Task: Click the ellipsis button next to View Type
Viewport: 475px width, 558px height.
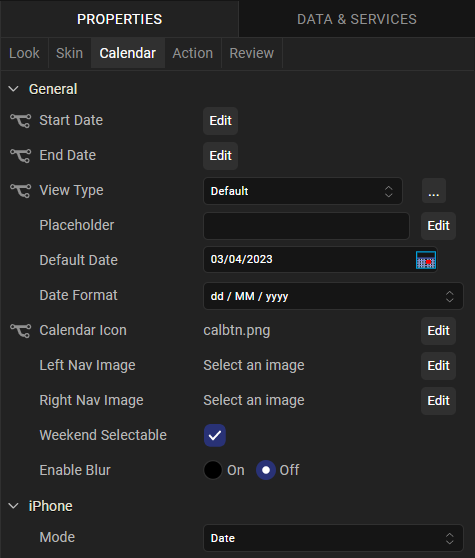Action: [434, 191]
